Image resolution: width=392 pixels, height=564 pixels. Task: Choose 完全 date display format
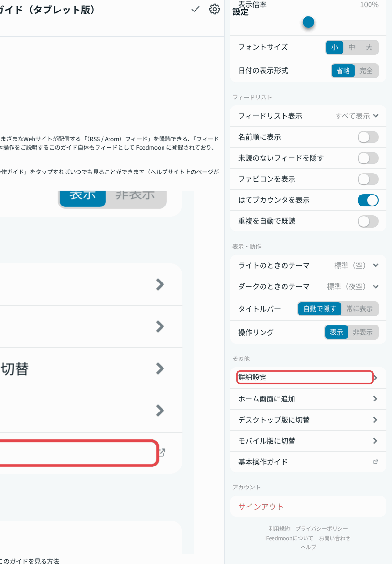pyautogui.click(x=366, y=71)
